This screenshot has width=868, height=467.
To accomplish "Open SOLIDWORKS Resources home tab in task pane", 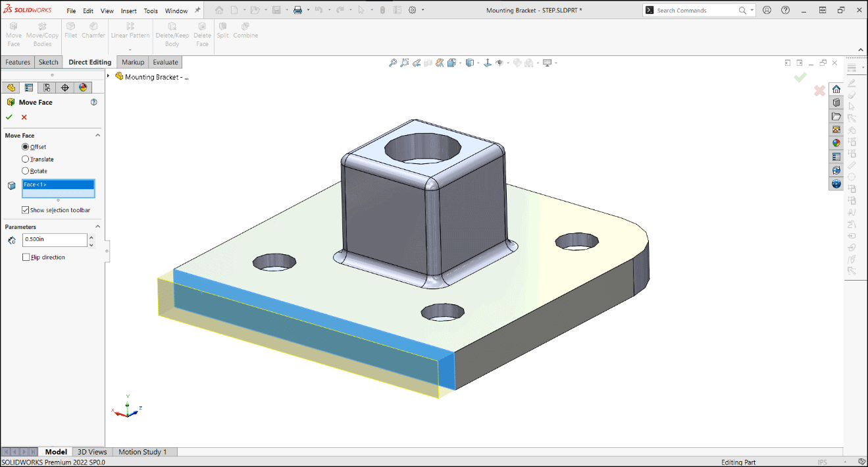I will (x=836, y=90).
